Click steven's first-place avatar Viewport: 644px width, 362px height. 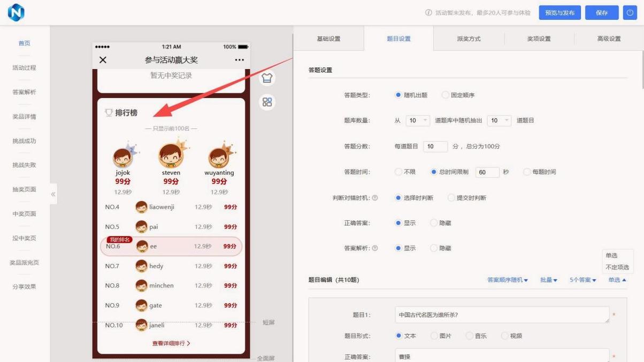pyautogui.click(x=171, y=156)
